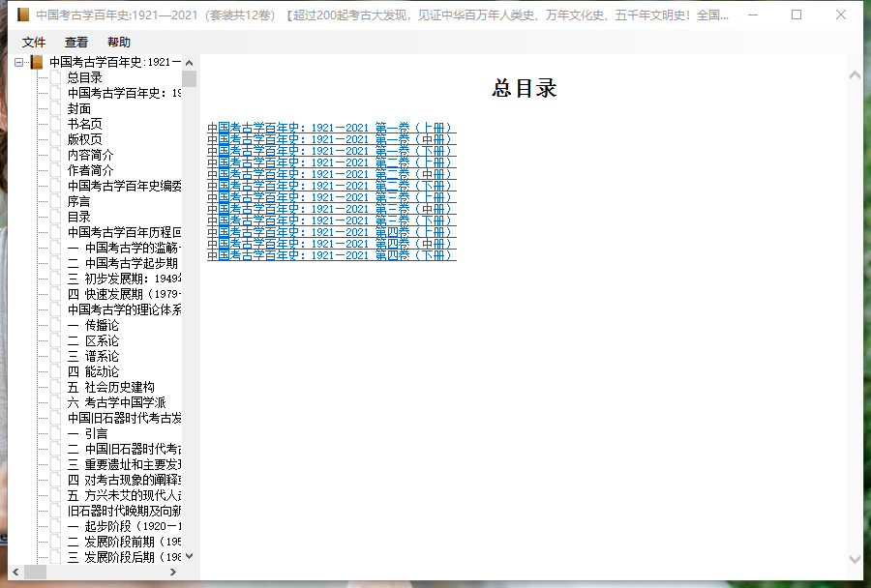Open link 第三卷(中册)

[x=332, y=209]
